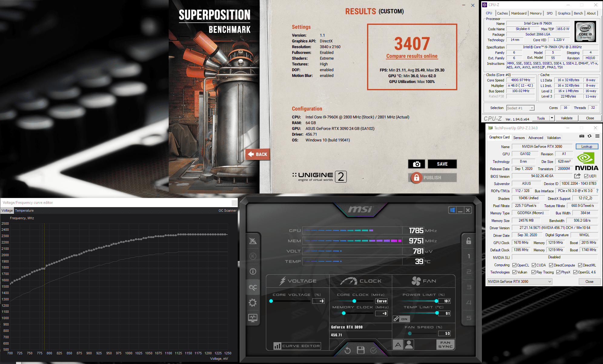Open GPU-Z graphics card selector dropdown
This screenshot has width=603, height=364.
tap(519, 281)
